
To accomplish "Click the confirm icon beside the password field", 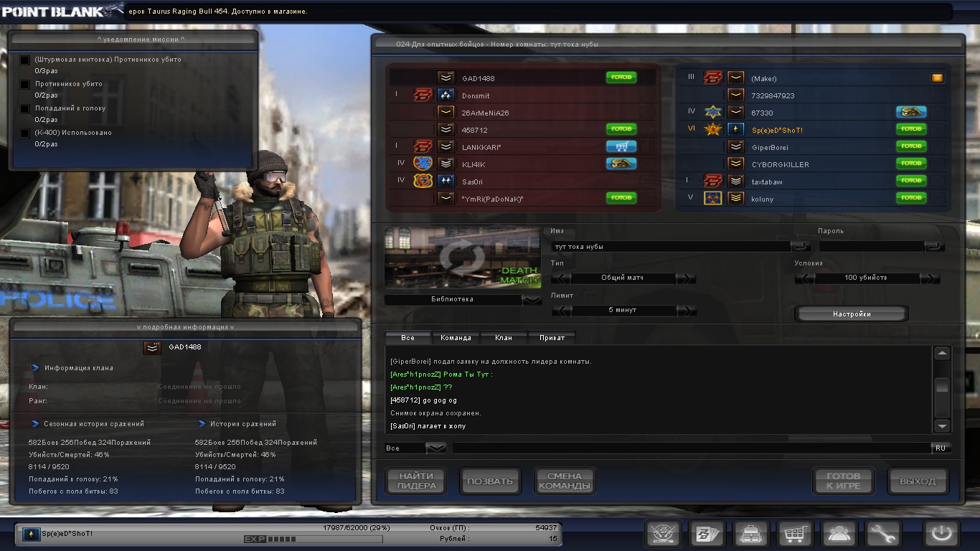I will tap(935, 246).
